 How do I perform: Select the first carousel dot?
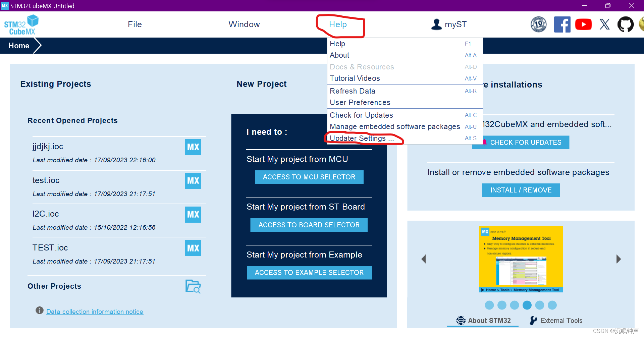(x=489, y=305)
